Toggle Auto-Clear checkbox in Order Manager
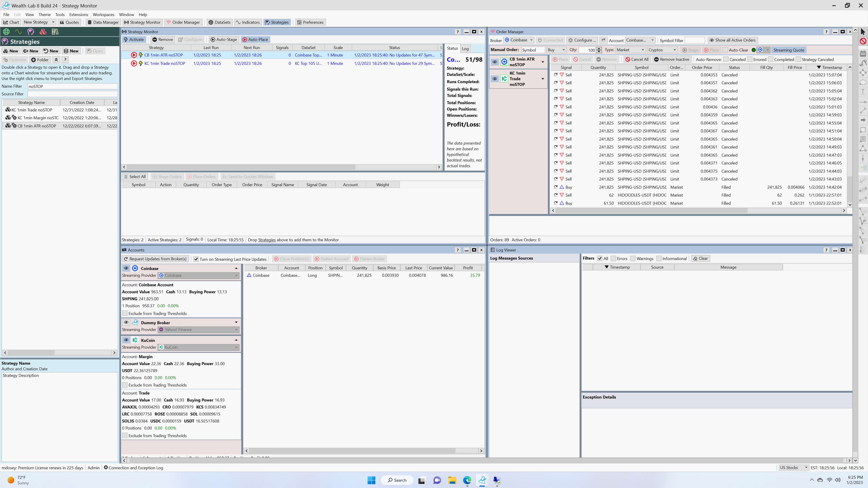Image resolution: width=868 pixels, height=488 pixels. (x=725, y=50)
